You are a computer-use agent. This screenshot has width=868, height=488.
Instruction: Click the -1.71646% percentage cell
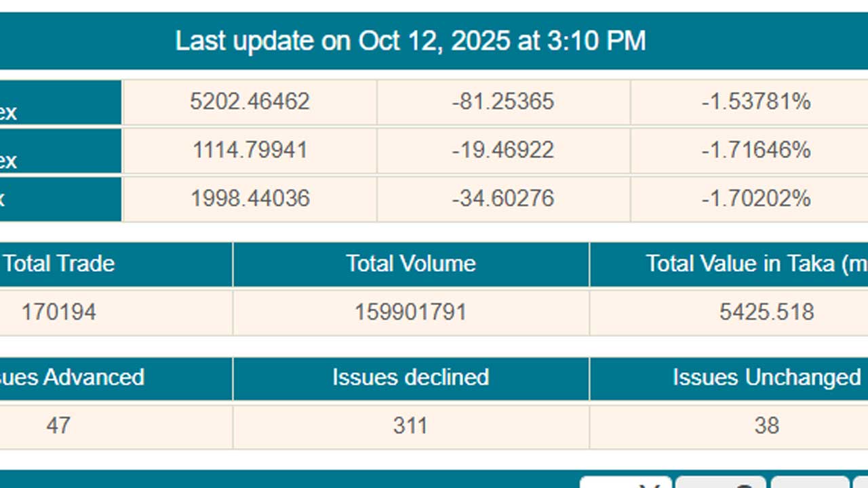tap(756, 150)
